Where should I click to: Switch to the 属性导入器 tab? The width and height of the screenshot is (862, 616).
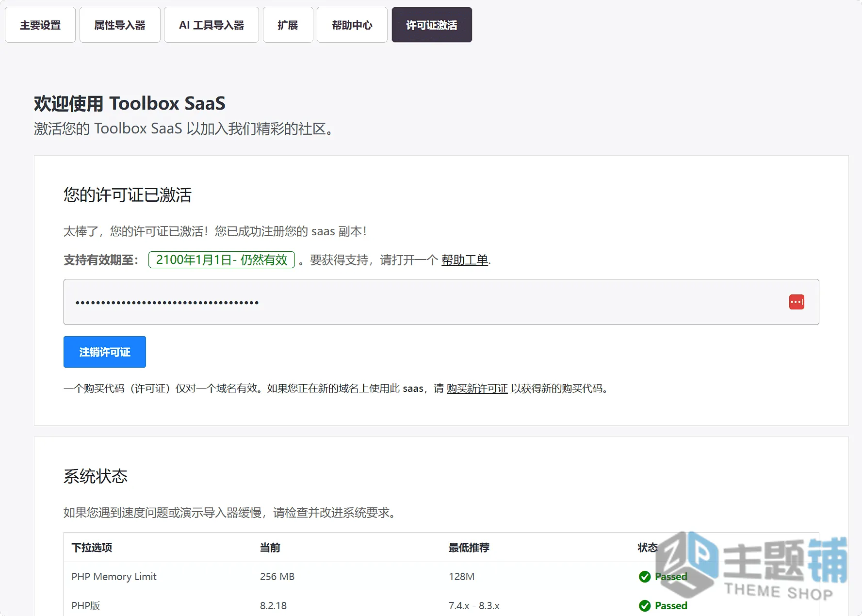tap(120, 25)
